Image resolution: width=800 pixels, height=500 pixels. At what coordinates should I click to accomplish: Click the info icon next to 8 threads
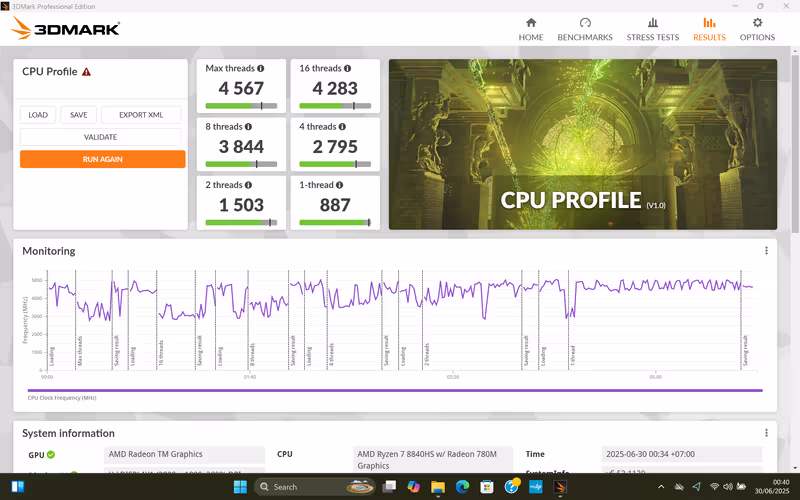coord(248,127)
